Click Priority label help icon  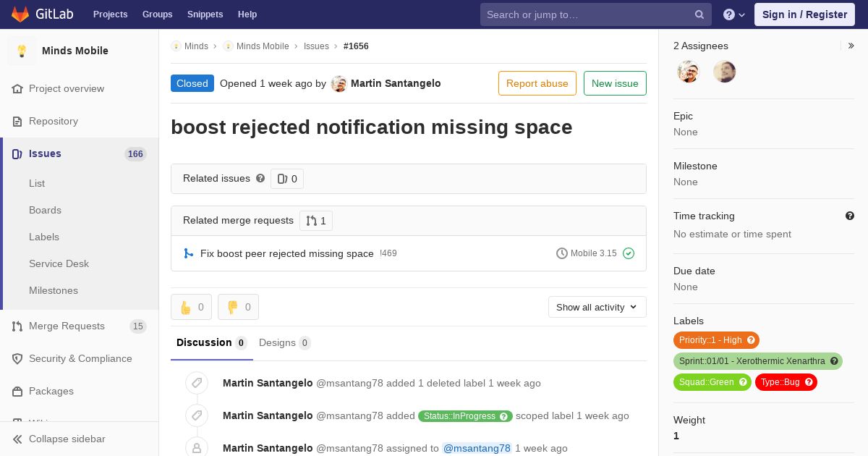pos(752,340)
